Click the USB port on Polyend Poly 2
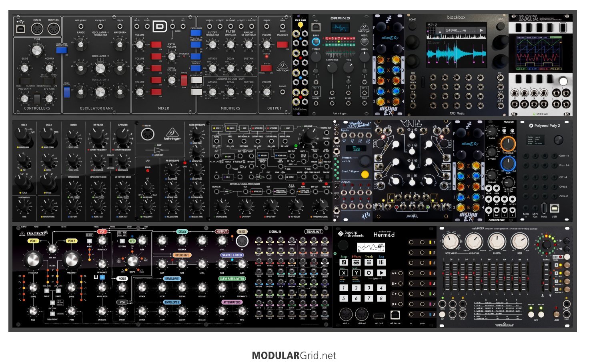Image resolution: width=589 pixels, height=364 pixels. [554, 208]
